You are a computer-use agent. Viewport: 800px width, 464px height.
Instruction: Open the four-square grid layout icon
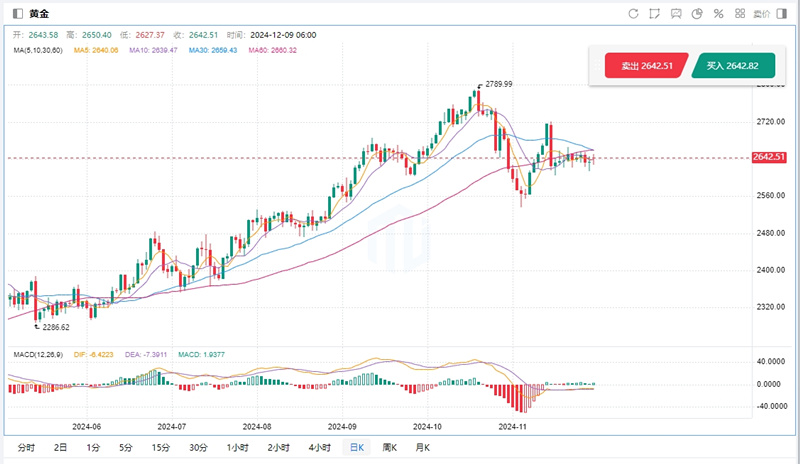pyautogui.click(x=739, y=14)
